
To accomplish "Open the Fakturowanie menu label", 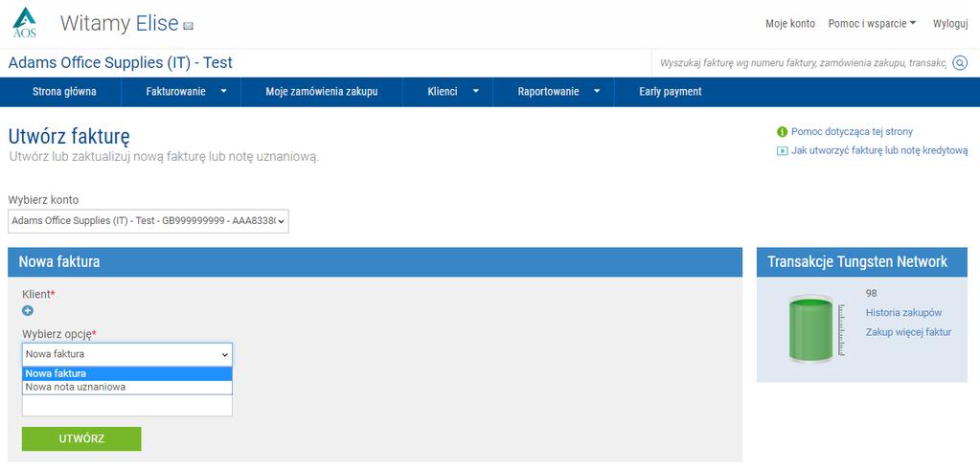I will tap(175, 92).
